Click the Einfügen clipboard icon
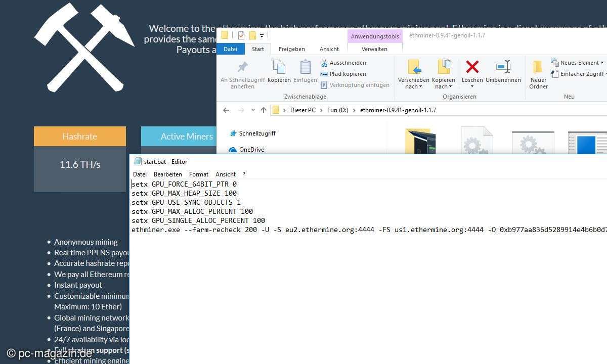 (x=305, y=71)
